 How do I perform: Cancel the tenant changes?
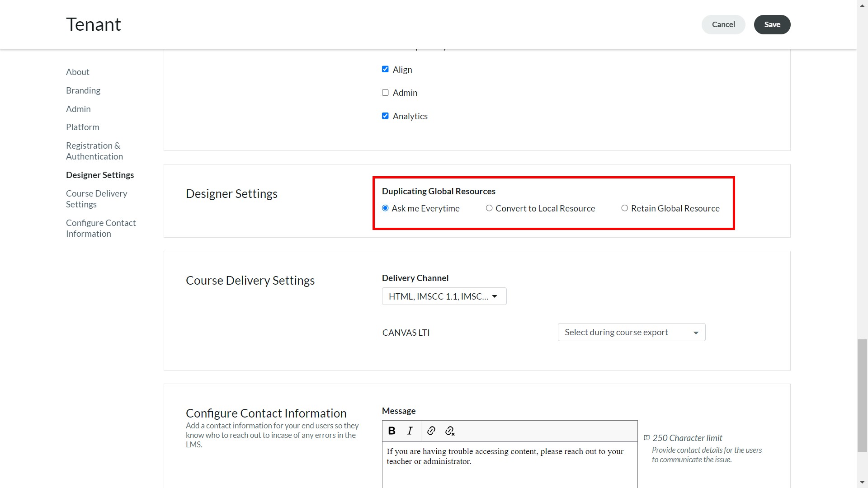723,24
